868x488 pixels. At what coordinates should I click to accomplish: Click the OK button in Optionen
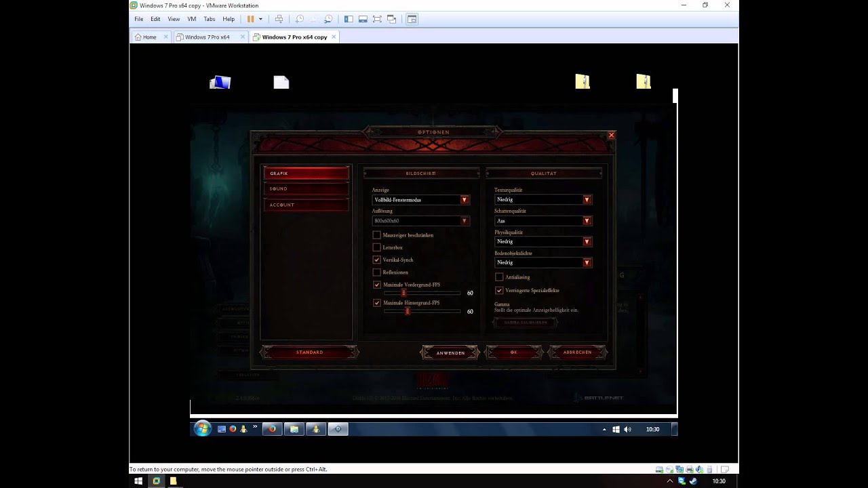pyautogui.click(x=513, y=352)
